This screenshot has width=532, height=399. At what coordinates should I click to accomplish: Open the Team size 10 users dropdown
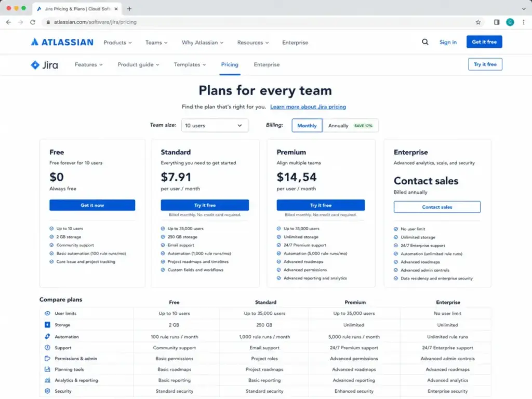coord(215,126)
